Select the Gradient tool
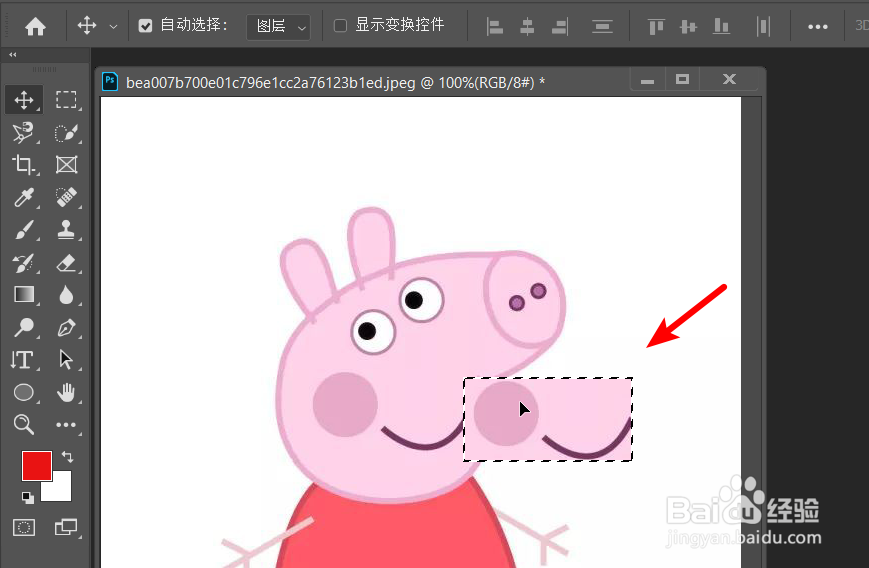 pos(24,295)
